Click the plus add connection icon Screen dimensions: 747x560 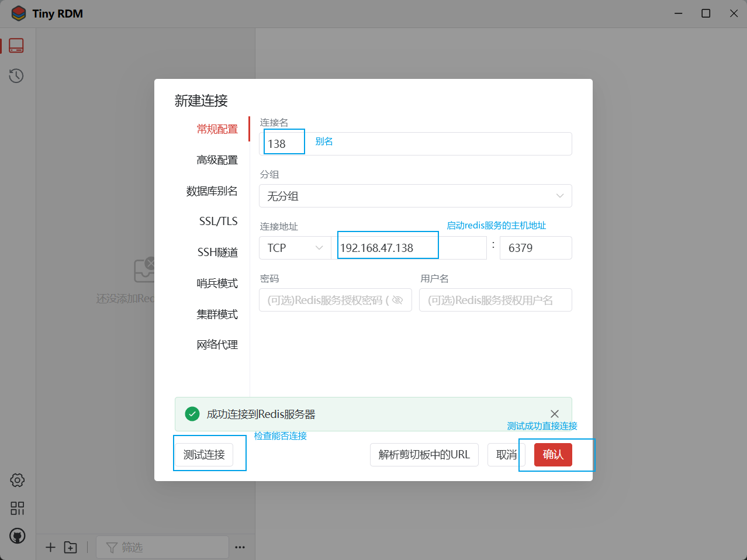tap(51, 547)
